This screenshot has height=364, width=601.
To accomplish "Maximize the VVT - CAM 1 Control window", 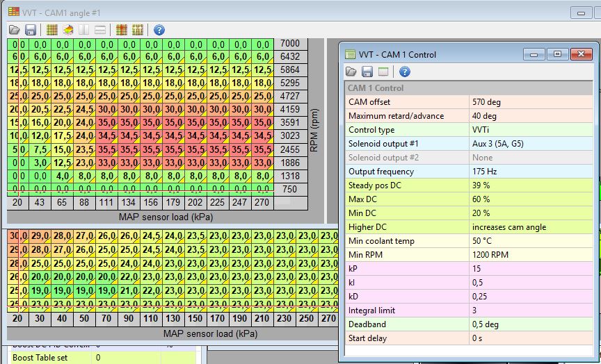I will (x=557, y=53).
